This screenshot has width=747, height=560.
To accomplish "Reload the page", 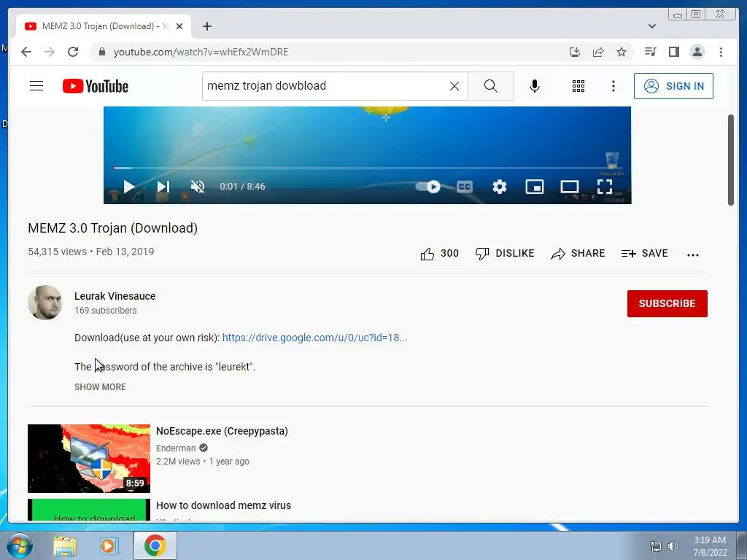I will click(73, 52).
